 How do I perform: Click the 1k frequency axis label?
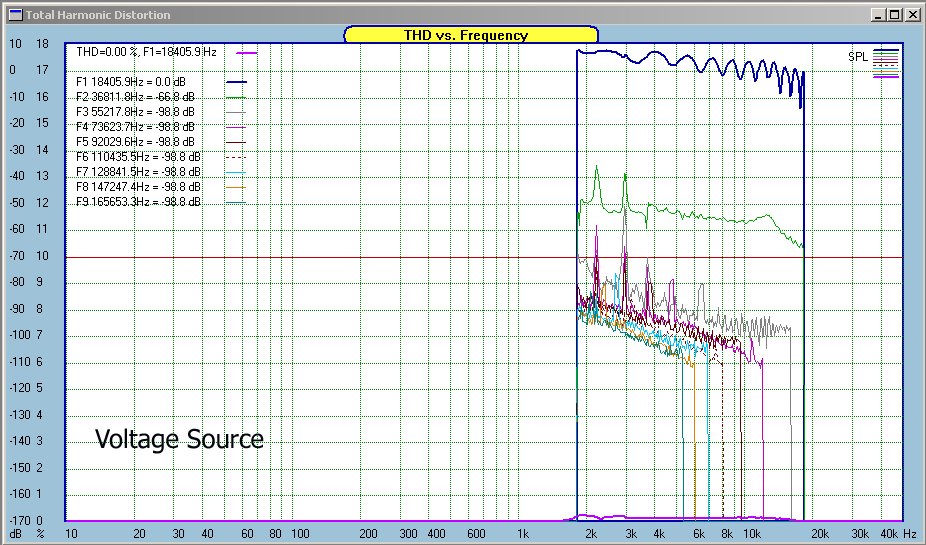(x=523, y=534)
